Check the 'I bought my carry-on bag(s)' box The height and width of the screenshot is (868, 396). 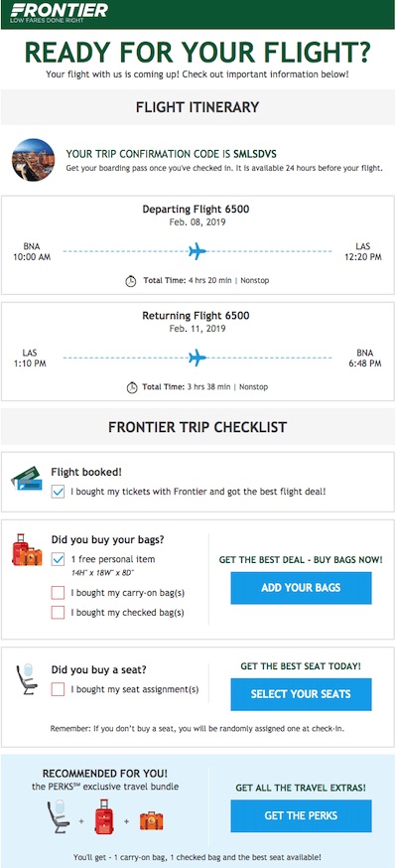tap(58, 593)
